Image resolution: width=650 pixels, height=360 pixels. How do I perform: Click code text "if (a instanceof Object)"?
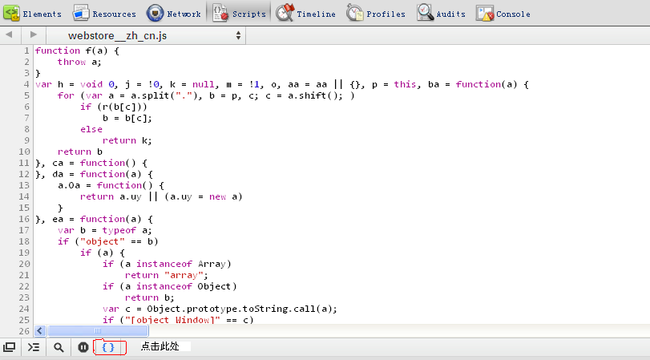(x=170, y=286)
